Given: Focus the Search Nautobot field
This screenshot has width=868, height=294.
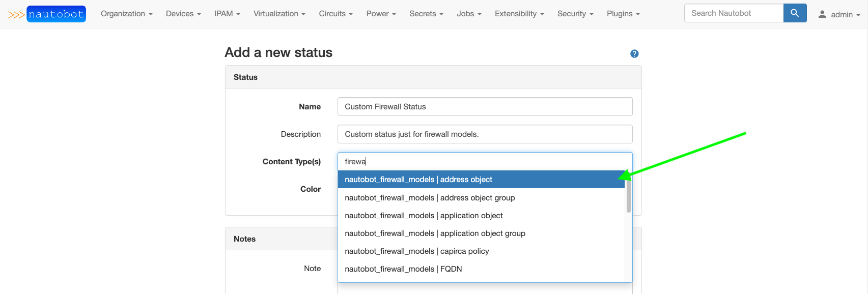Looking at the screenshot, I should click(734, 13).
